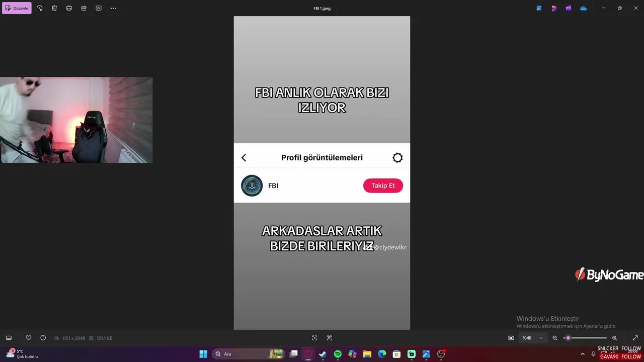Screen dimensions: 644x362
Task: Show file info with the info icon
Action: tap(43, 338)
